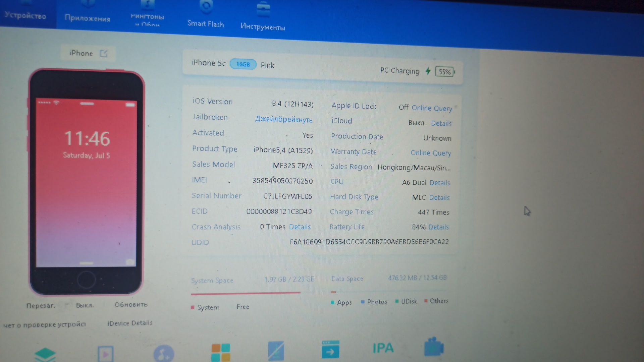Open Crash Analysis Details link
Image resolution: width=644 pixels, height=362 pixels.
click(300, 227)
